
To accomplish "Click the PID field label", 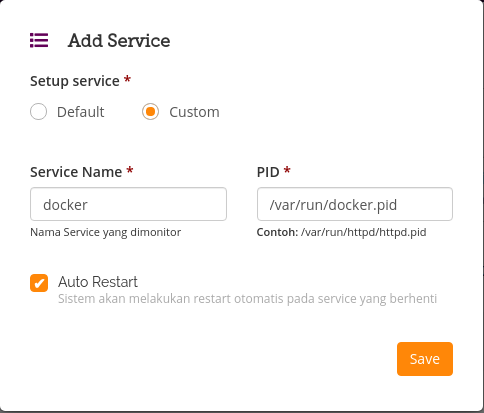I will [x=268, y=172].
